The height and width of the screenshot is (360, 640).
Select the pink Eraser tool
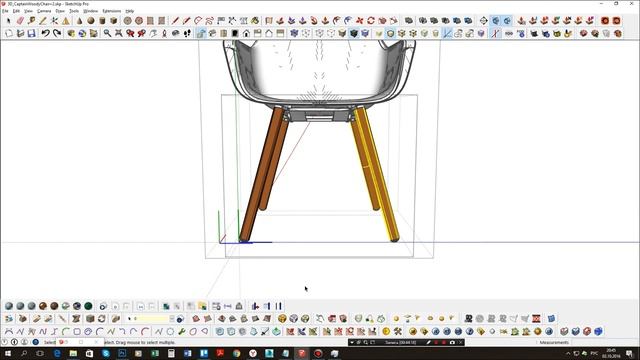[x=20, y=20]
